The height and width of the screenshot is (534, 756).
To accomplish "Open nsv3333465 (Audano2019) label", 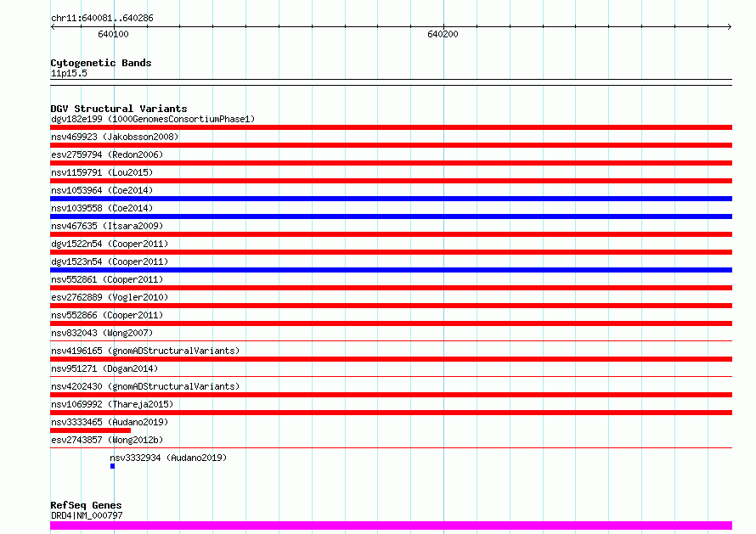I will [110, 422].
